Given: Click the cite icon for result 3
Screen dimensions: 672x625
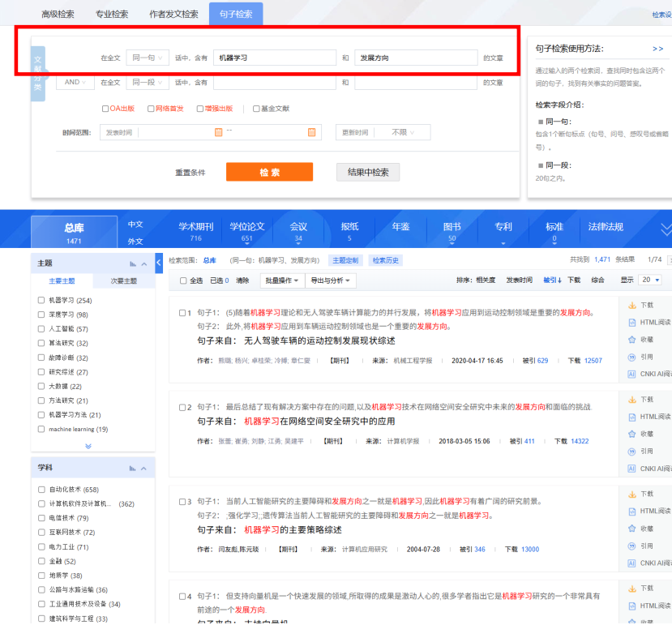Looking at the screenshot, I should (x=632, y=546).
